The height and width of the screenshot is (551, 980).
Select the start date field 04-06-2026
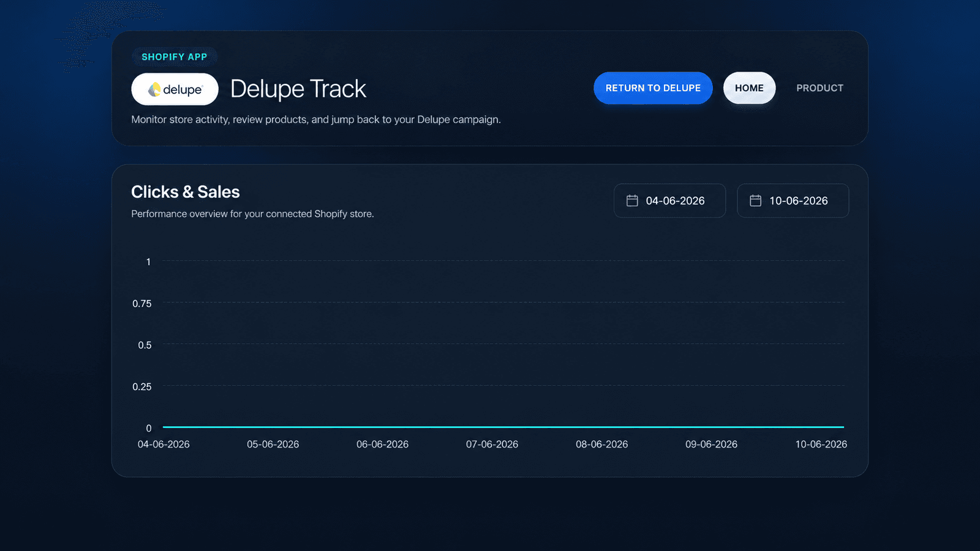click(669, 201)
